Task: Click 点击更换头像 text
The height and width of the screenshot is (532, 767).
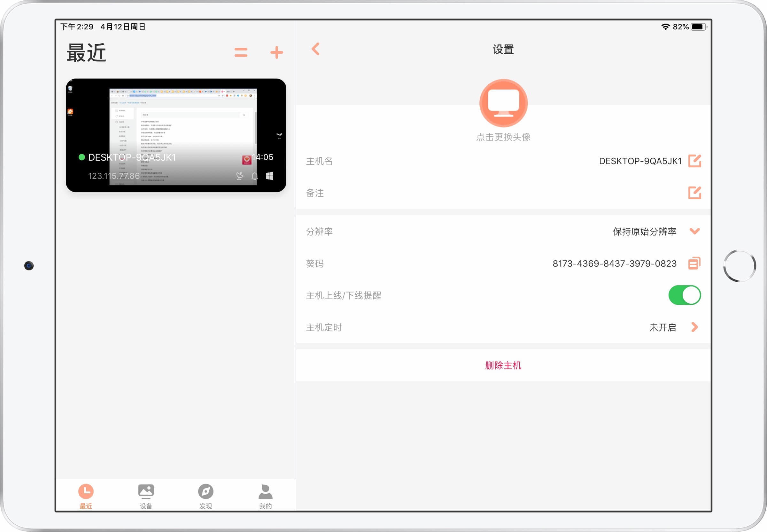Action: pos(503,137)
